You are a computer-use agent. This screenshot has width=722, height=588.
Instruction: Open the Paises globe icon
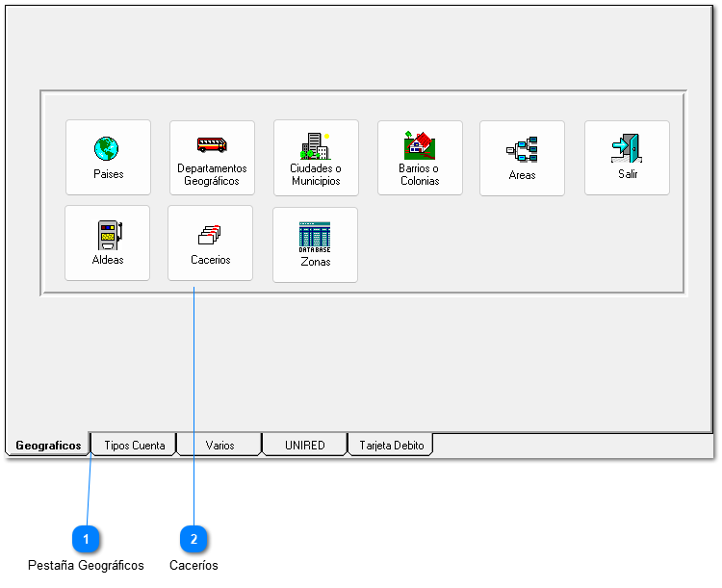tap(107, 149)
